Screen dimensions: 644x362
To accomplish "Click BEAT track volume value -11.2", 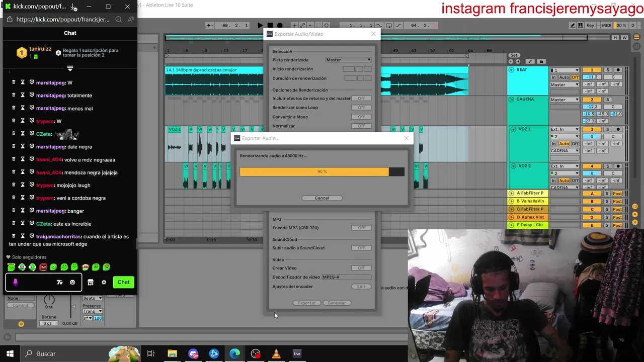I will pyautogui.click(x=592, y=77).
